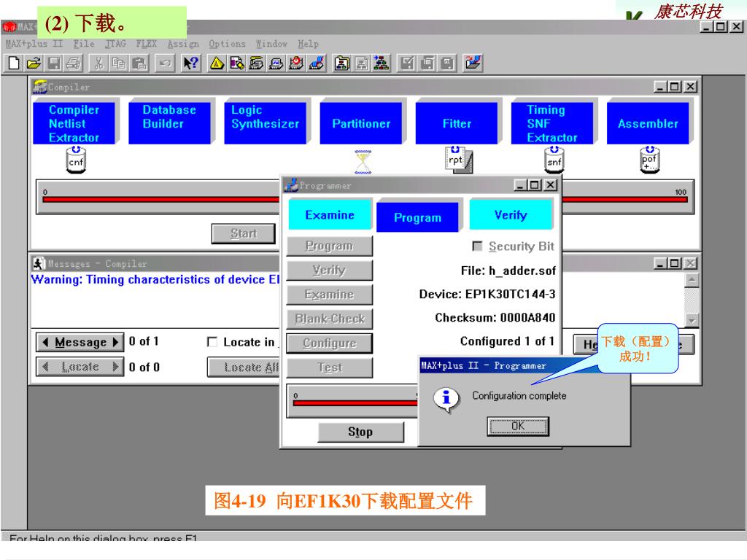Click the Logic Synthesizer module box
This screenshot has height=560, width=747.
pos(266,123)
